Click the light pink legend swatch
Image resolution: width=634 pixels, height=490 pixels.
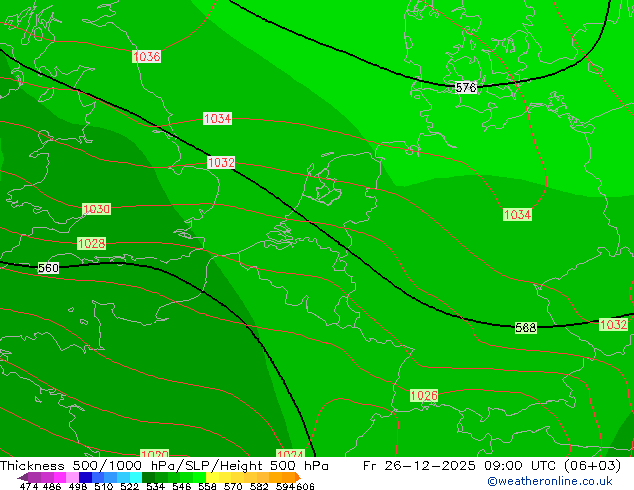(x=72, y=477)
